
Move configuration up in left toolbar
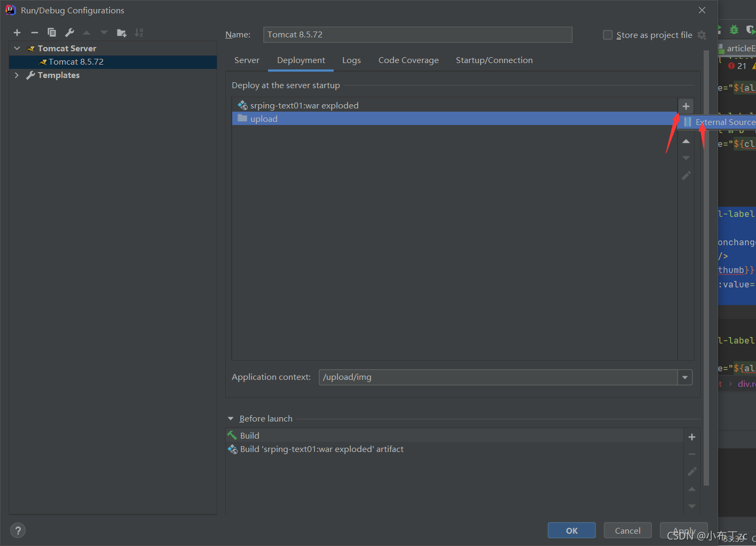(x=86, y=33)
